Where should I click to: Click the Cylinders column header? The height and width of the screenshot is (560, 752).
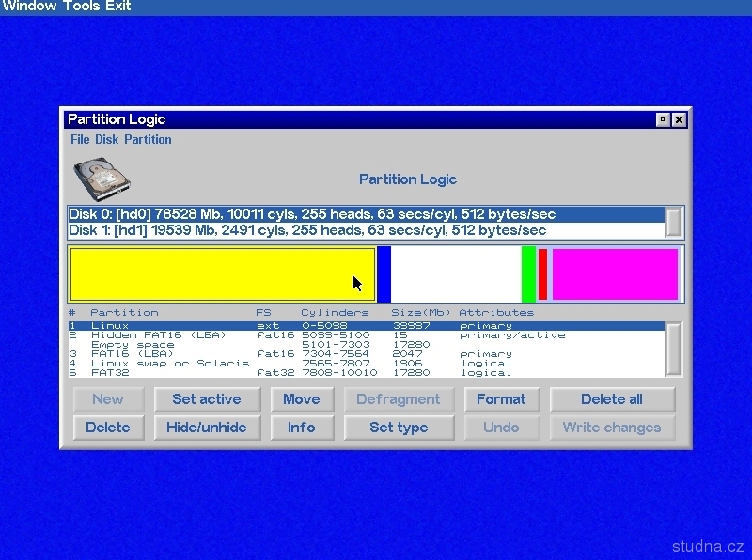click(335, 313)
